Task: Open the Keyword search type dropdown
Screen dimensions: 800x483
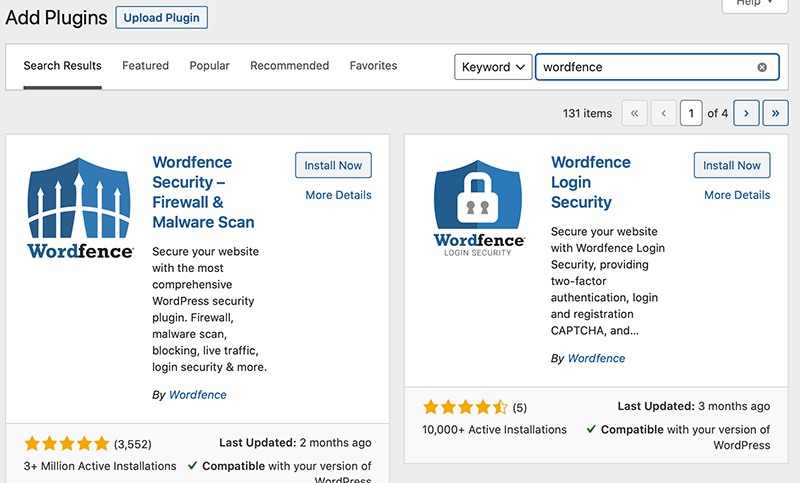Action: pos(493,67)
